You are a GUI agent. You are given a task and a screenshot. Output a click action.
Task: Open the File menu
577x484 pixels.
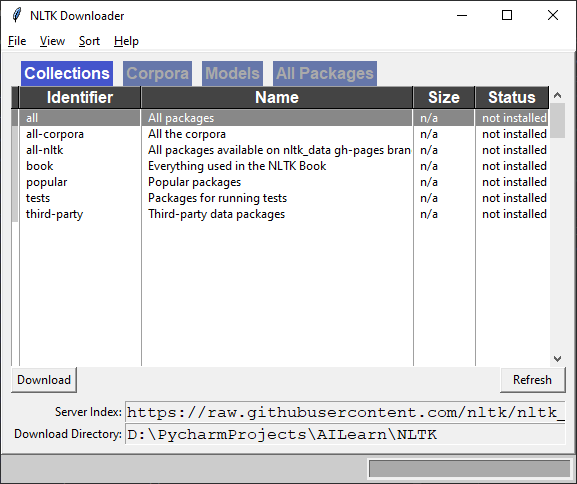17,41
